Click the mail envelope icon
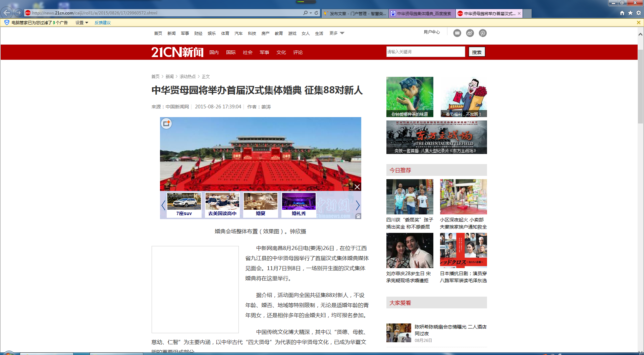The height and width of the screenshot is (355, 644). [x=457, y=33]
